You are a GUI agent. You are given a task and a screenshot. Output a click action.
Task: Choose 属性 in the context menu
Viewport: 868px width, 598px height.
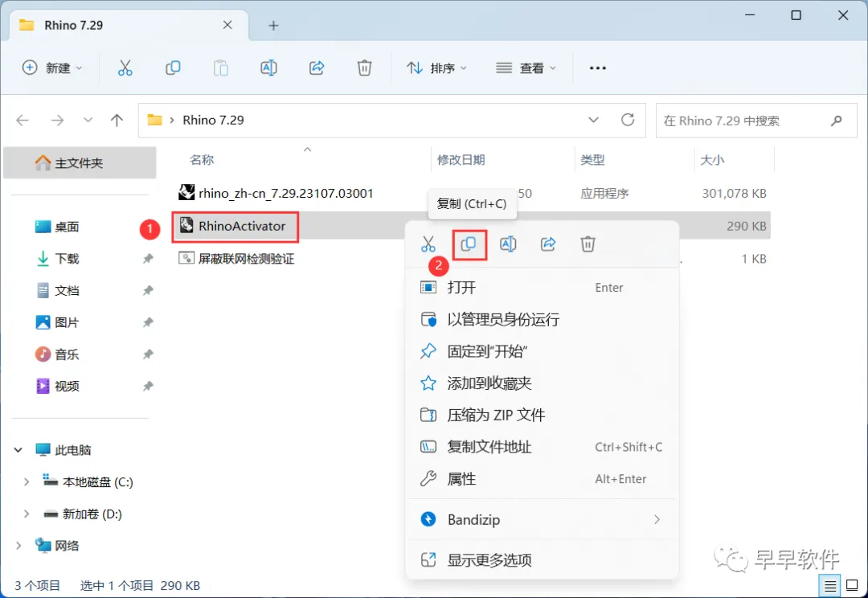click(542, 479)
